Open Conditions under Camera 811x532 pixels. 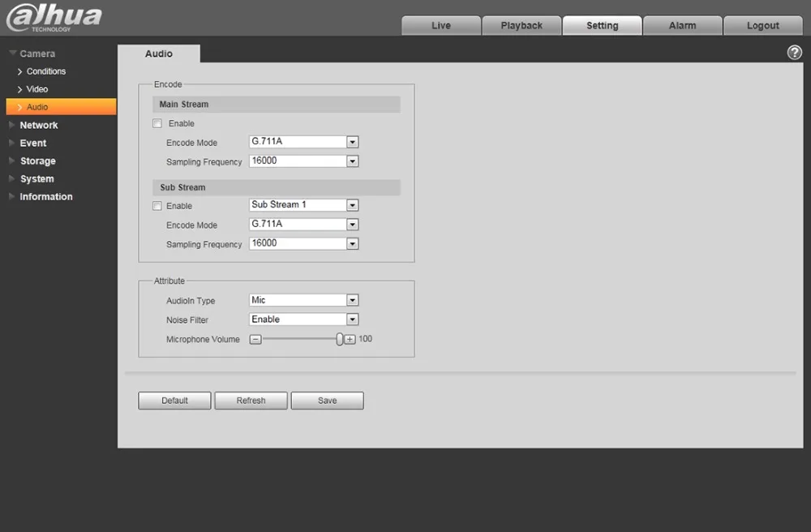tap(41, 71)
